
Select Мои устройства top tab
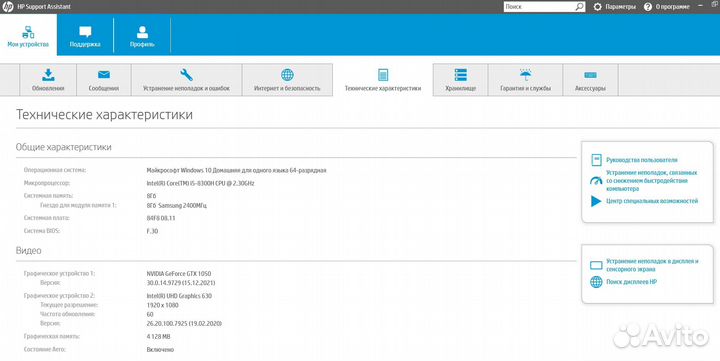click(28, 35)
